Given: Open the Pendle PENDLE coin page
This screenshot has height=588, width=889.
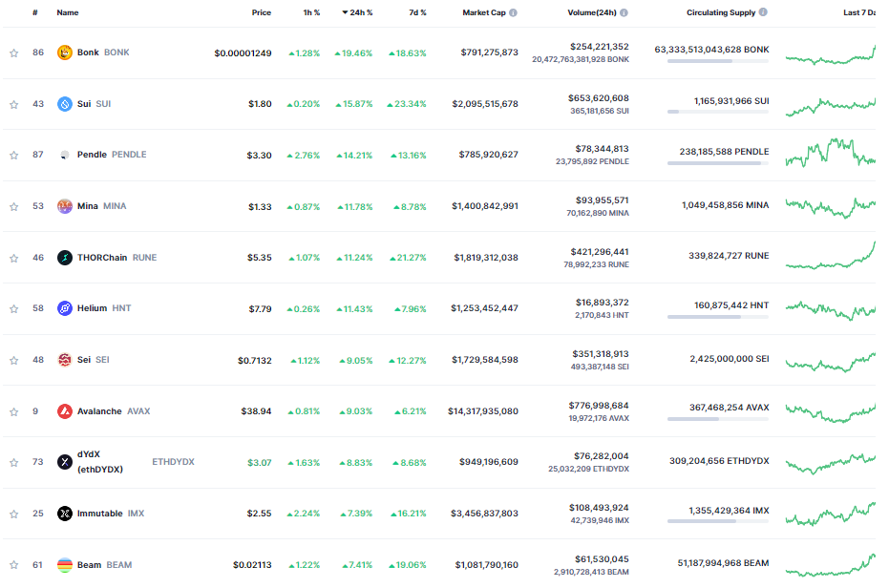Looking at the screenshot, I should pyautogui.click(x=112, y=155).
